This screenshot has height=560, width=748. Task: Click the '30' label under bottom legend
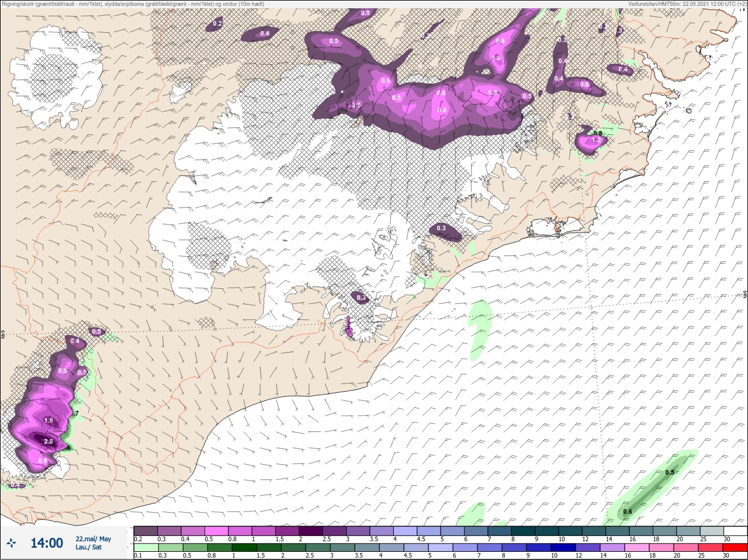pyautogui.click(x=726, y=555)
